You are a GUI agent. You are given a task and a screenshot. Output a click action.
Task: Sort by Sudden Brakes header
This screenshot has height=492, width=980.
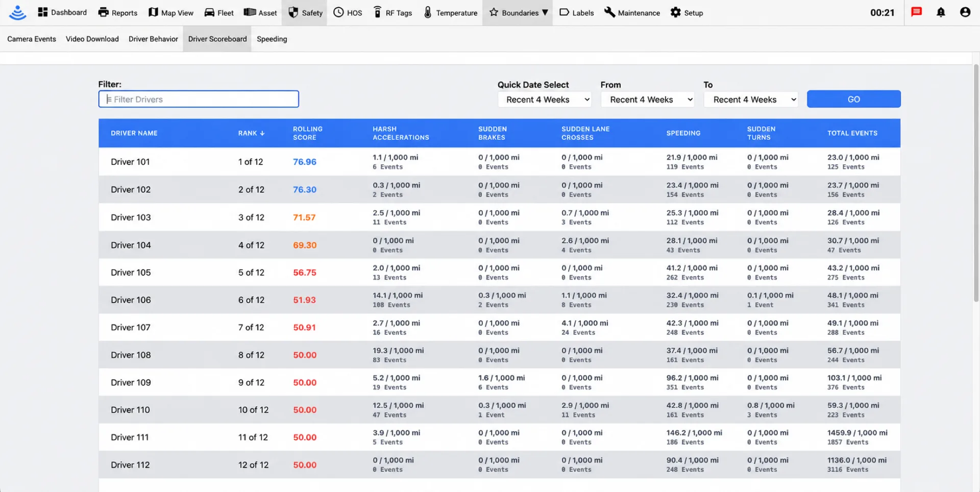coord(493,133)
